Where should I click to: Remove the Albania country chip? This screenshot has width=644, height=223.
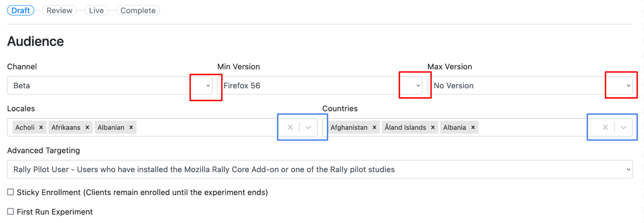[x=473, y=127]
